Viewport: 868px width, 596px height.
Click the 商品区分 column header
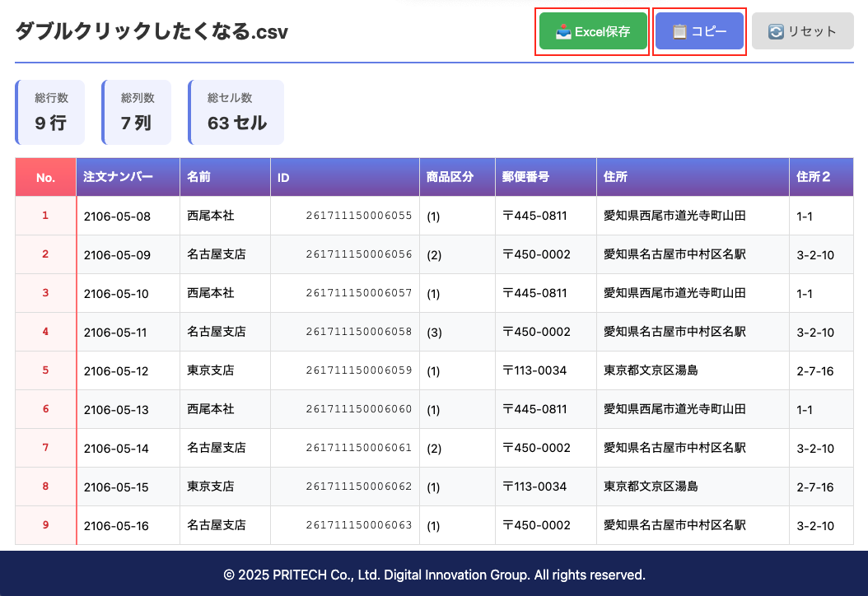coord(457,177)
